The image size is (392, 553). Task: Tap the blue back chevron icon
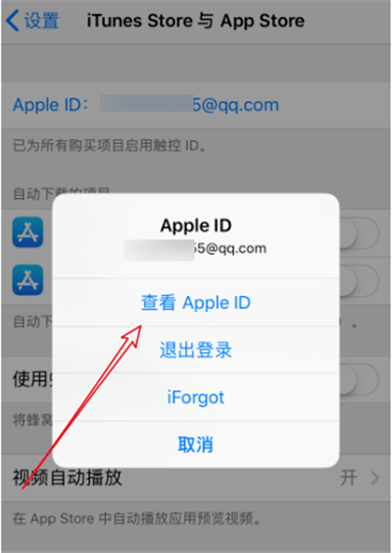pos(13,21)
